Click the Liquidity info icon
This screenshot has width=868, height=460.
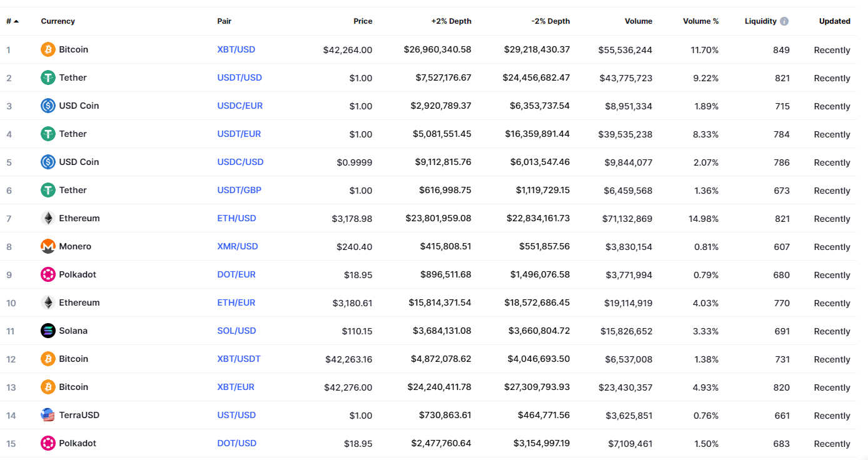[784, 21]
